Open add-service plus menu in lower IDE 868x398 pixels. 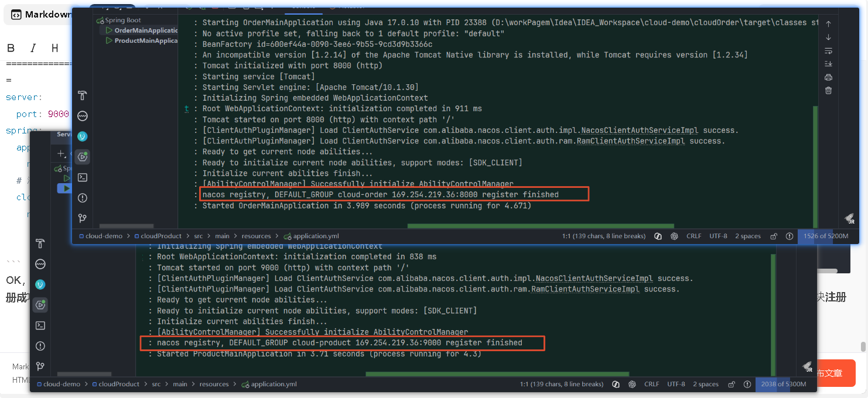pos(60,154)
